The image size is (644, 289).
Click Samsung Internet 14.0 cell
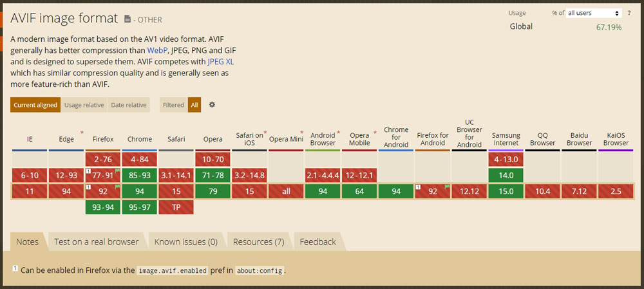506,175
